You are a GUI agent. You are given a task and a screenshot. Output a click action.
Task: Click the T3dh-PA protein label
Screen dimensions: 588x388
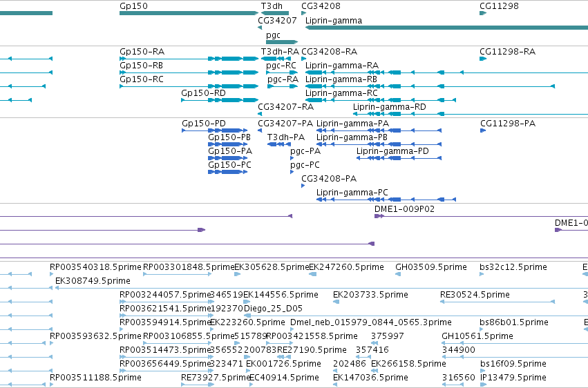(x=286, y=137)
